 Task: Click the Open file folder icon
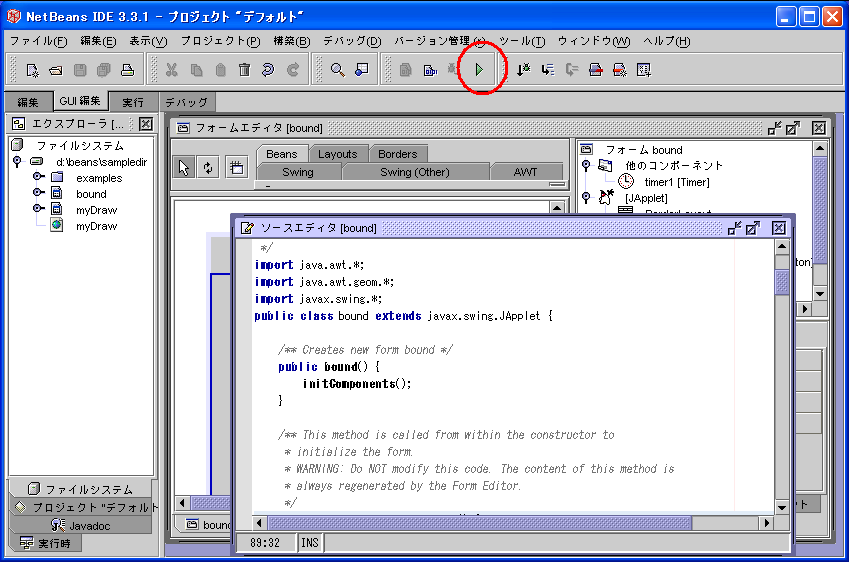(x=56, y=70)
